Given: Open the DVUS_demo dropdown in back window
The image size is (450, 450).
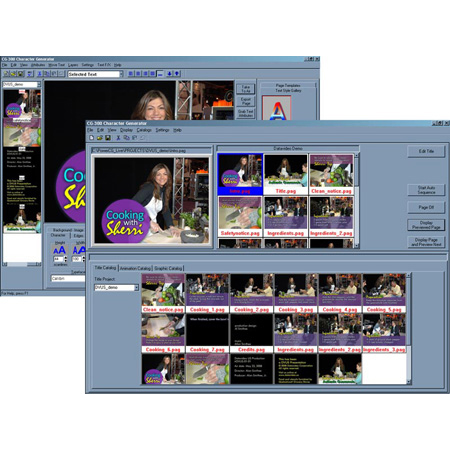Looking at the screenshot, I should click(39, 85).
